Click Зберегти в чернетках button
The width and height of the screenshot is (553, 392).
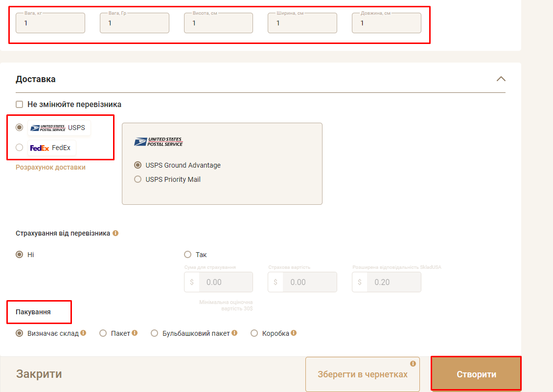[x=363, y=374]
